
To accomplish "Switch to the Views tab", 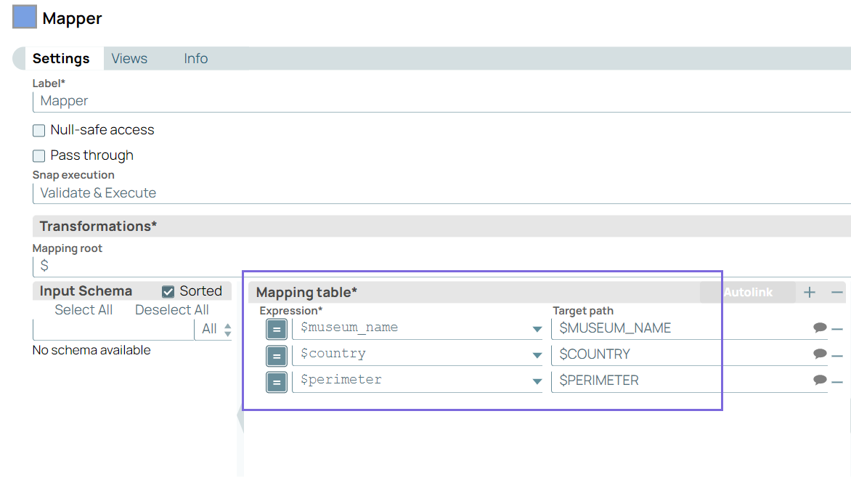I will coord(129,58).
